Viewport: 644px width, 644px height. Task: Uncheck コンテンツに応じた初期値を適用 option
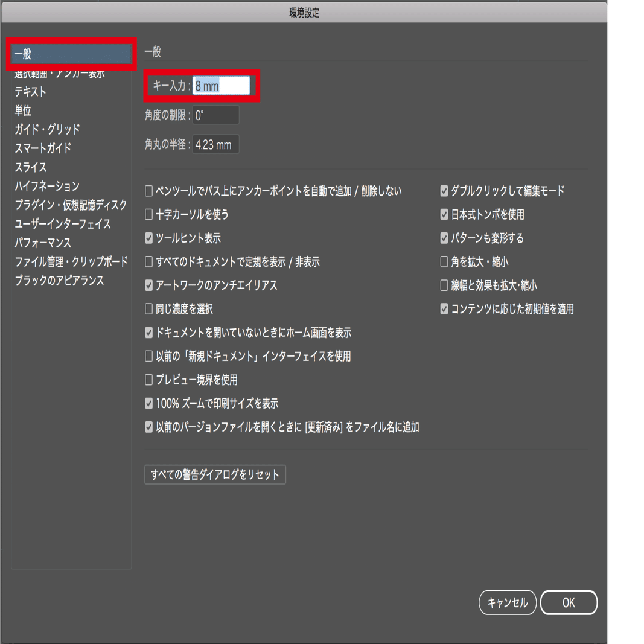point(444,309)
